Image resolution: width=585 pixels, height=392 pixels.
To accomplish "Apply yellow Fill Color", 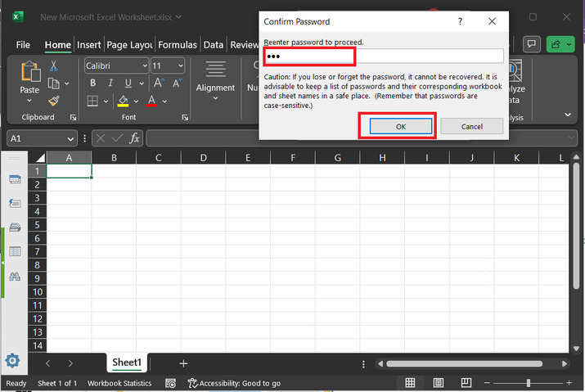I will coord(123,101).
